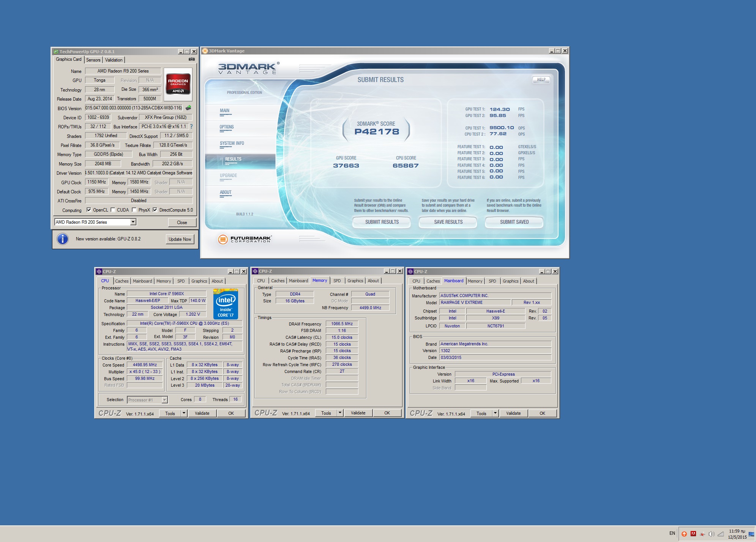
Task: Click Validate in the Memory CPU-Z window
Action: point(358,413)
